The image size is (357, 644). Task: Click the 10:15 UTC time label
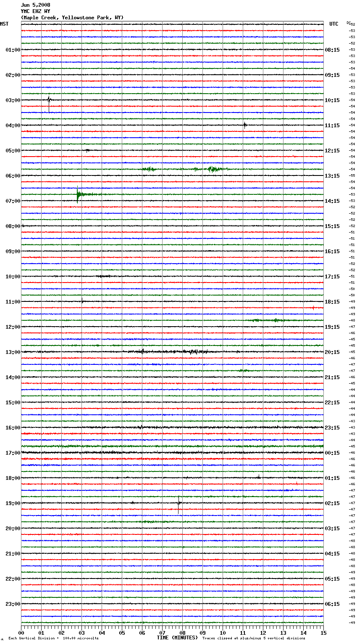click(x=332, y=100)
